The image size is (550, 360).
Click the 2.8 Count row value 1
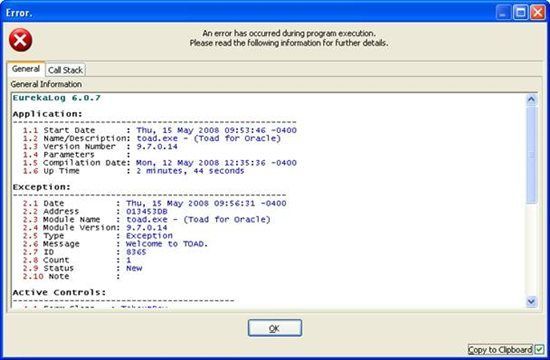coord(128,260)
